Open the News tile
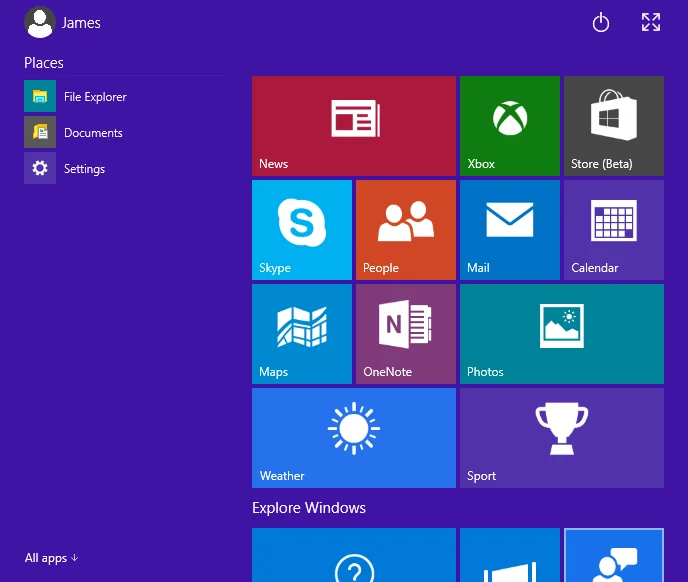Screen dimensions: 688x582 [x=354, y=126]
